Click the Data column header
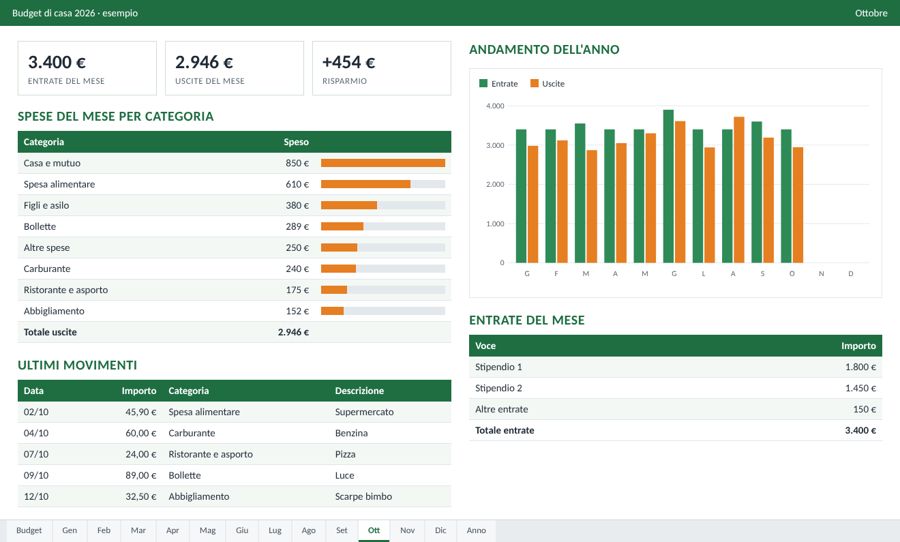The image size is (900, 542). tap(33, 390)
